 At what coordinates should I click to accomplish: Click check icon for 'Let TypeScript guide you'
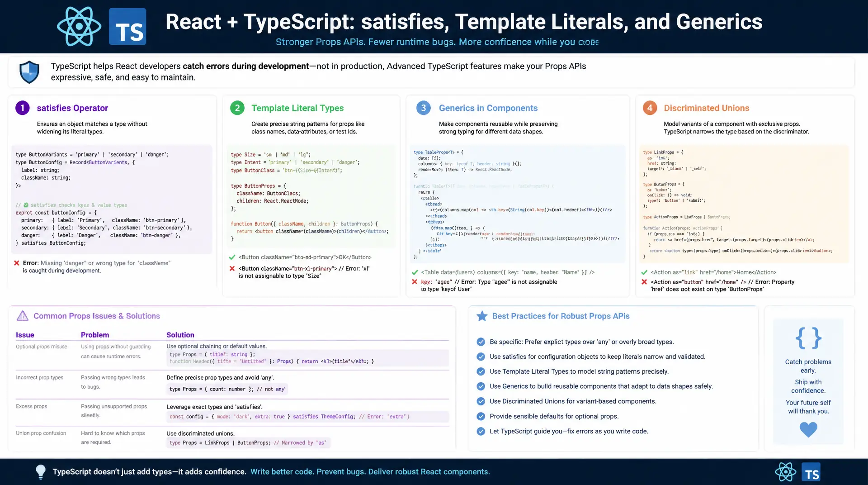(481, 431)
